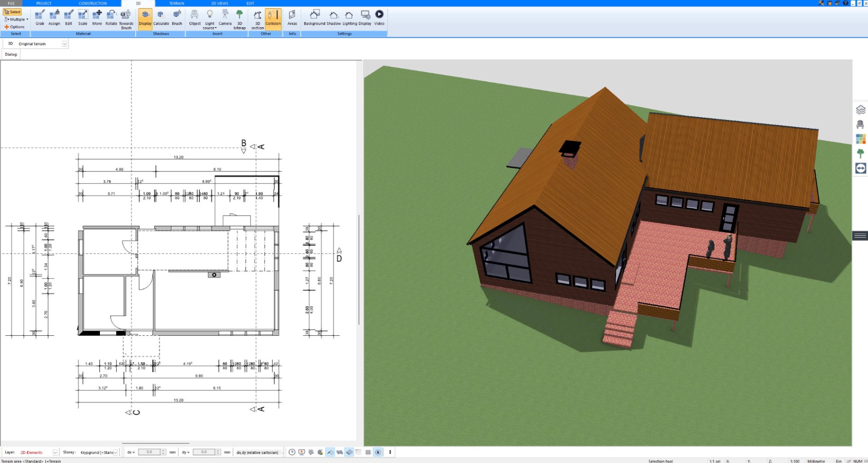The width and height of the screenshot is (868, 463).
Task: Switch to the PROJECT tab
Action: click(x=44, y=3)
